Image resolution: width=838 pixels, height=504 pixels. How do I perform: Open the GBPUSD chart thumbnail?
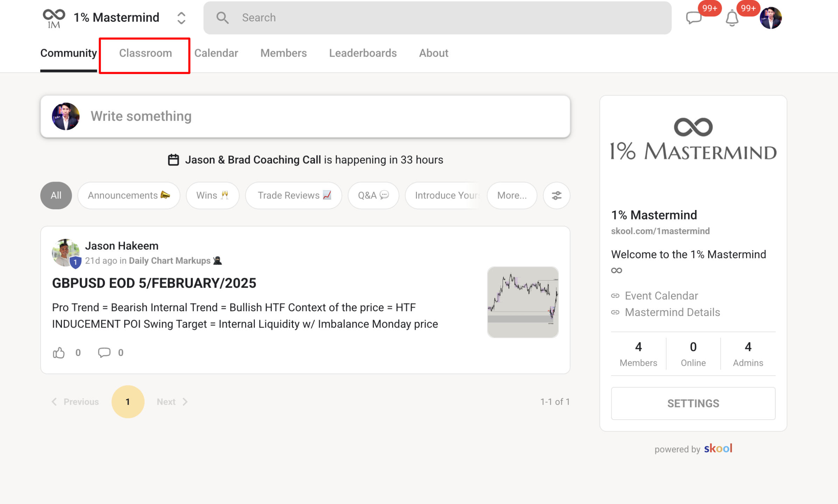coord(523,302)
